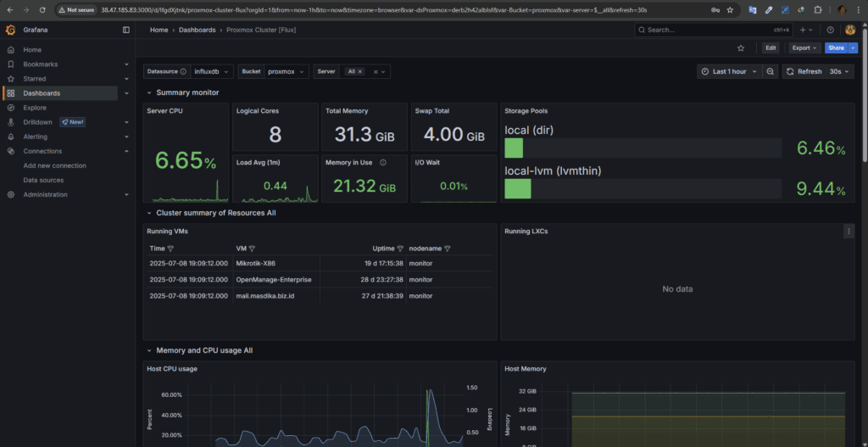Bookmark this page in the browser
Image resolution: width=868 pixels, height=447 pixels.
[x=730, y=10]
